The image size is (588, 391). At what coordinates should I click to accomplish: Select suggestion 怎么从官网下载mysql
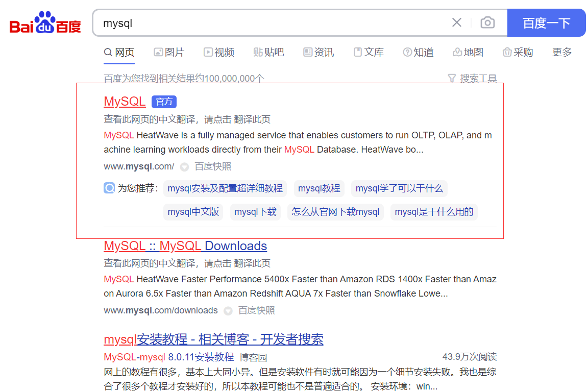click(335, 212)
